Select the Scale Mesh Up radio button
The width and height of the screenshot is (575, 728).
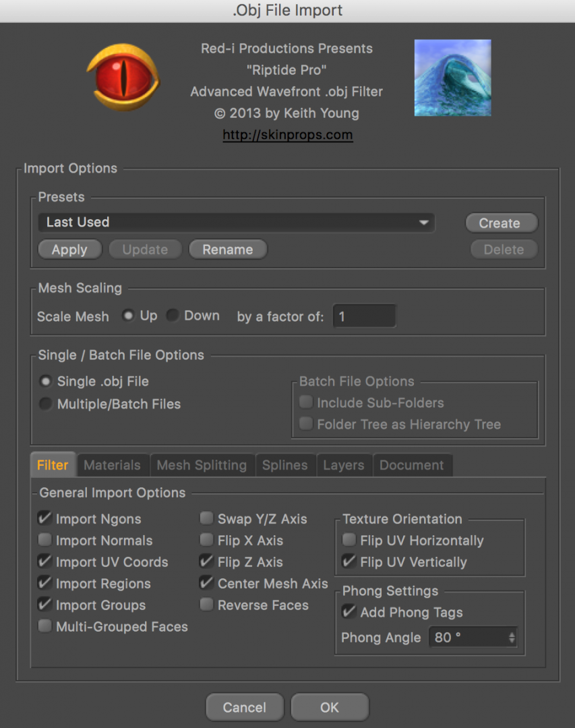[x=128, y=315]
